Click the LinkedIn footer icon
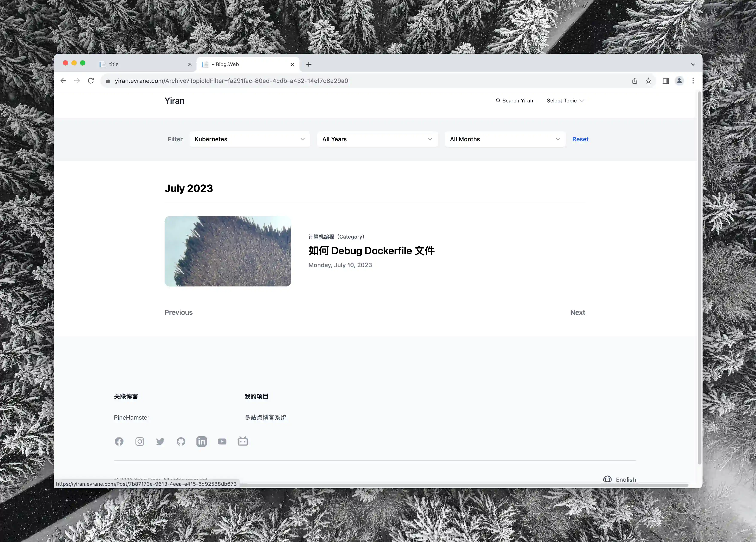The height and width of the screenshot is (542, 756). click(x=201, y=441)
